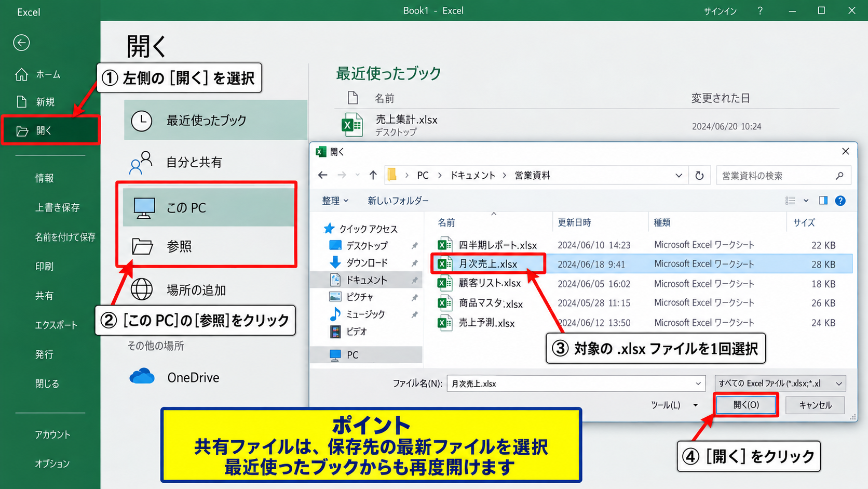Click the back arrow circle in Excel backstage
Image resolution: width=868 pixels, height=489 pixels.
[x=21, y=43]
